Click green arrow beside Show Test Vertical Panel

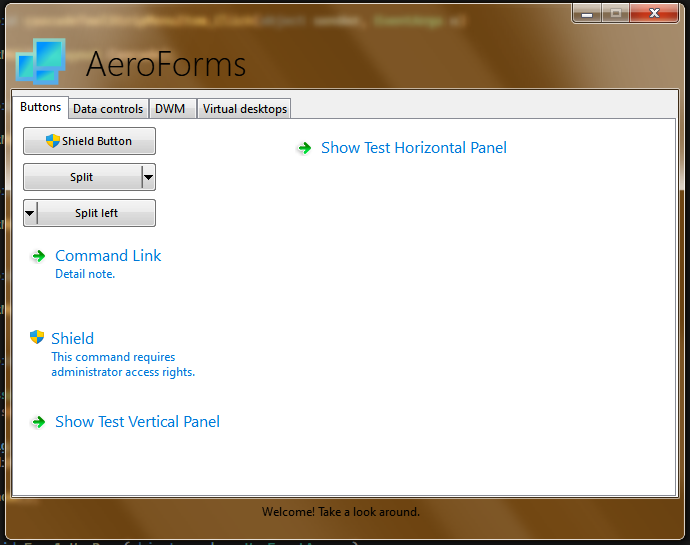(x=39, y=422)
